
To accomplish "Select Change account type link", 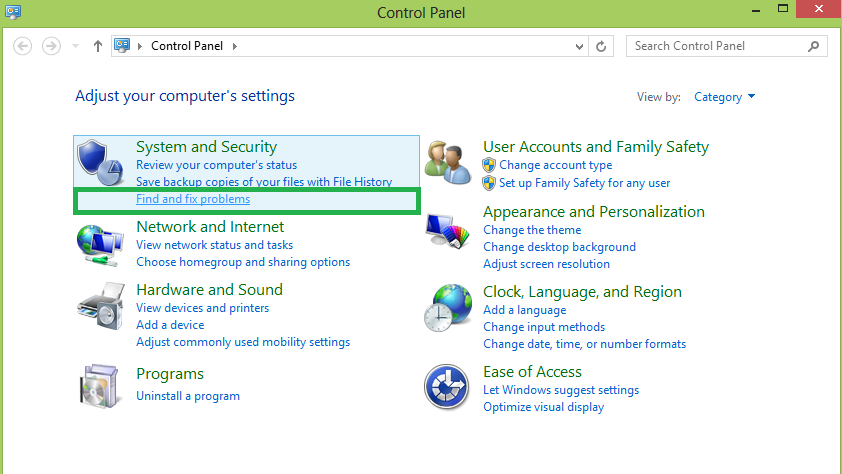I will pyautogui.click(x=556, y=165).
